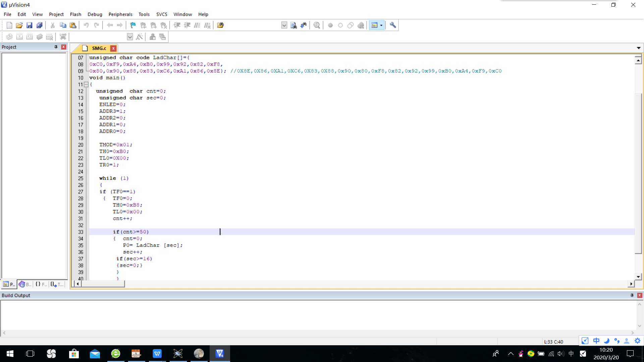Open the Flash menu
This screenshot has height=362, width=644.
point(75,14)
